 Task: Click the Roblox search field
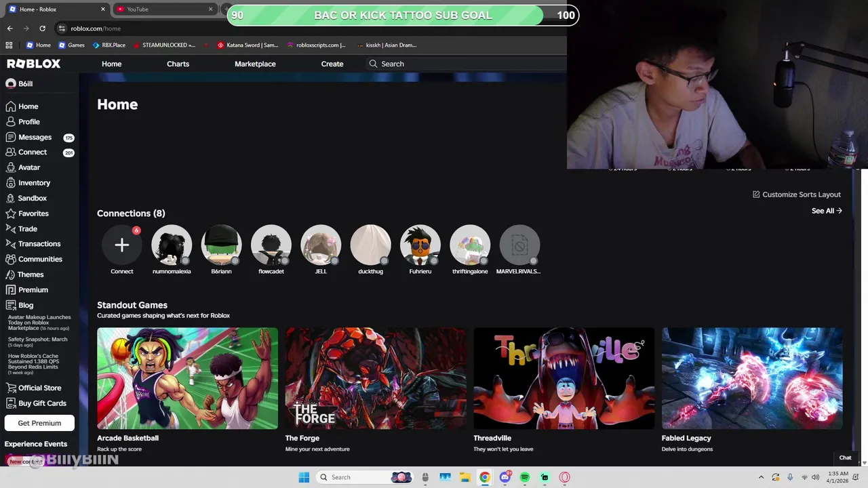[465, 64]
